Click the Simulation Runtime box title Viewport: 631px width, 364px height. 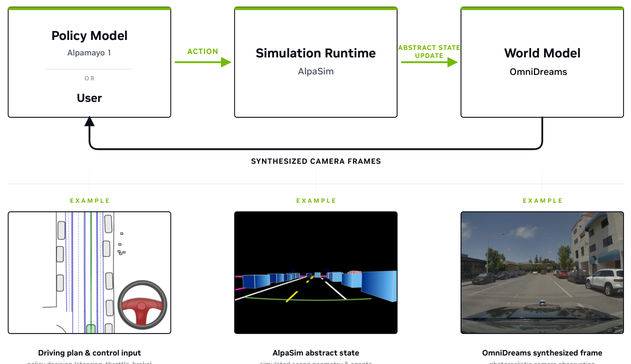coord(316,53)
